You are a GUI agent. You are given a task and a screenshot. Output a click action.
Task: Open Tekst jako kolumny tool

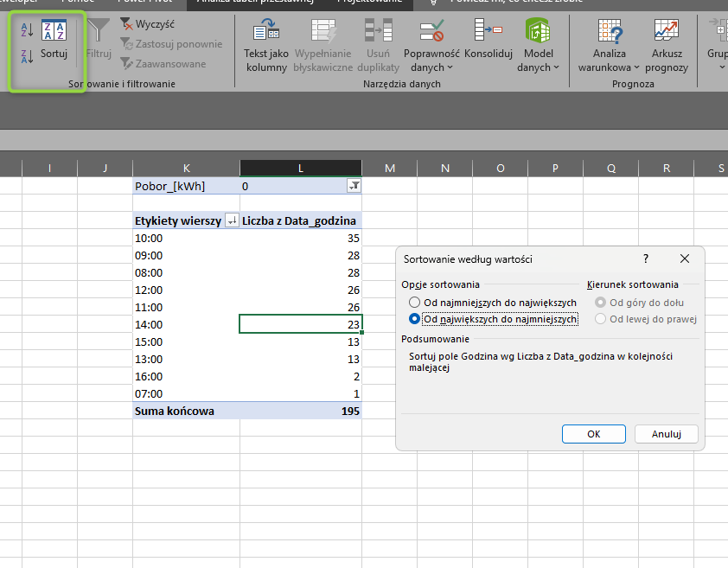265,48
